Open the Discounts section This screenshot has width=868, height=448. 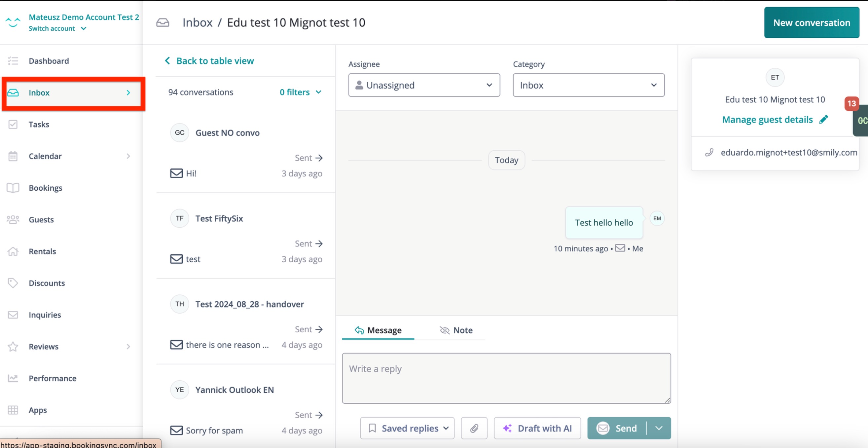coord(47,283)
